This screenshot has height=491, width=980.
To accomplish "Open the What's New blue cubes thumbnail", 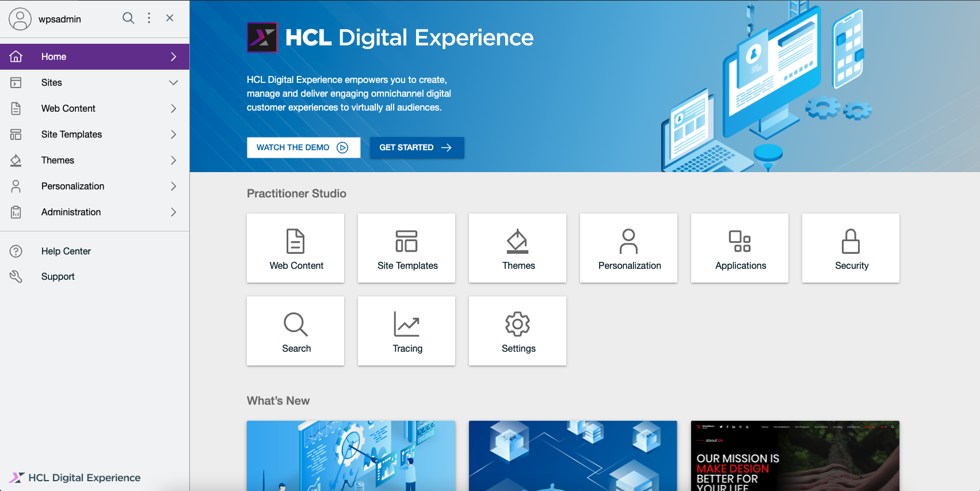I will pyautogui.click(x=573, y=456).
